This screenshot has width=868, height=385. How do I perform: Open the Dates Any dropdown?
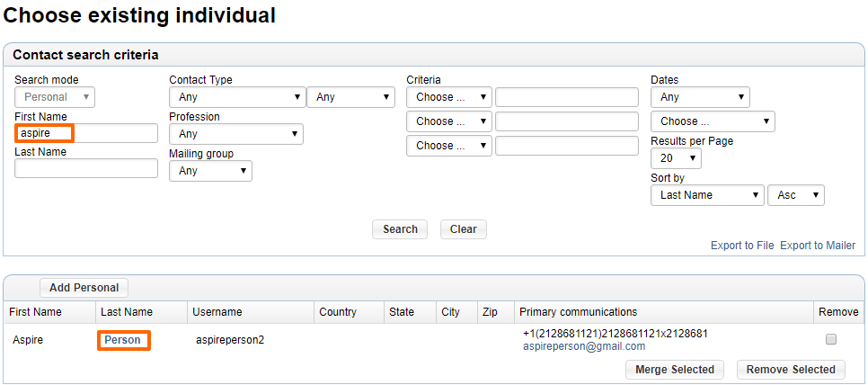click(x=700, y=97)
